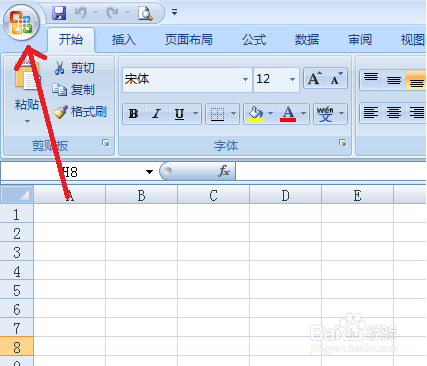The height and width of the screenshot is (366, 427).
Task: Open the Name Box dropdown arrow
Action: (149, 172)
